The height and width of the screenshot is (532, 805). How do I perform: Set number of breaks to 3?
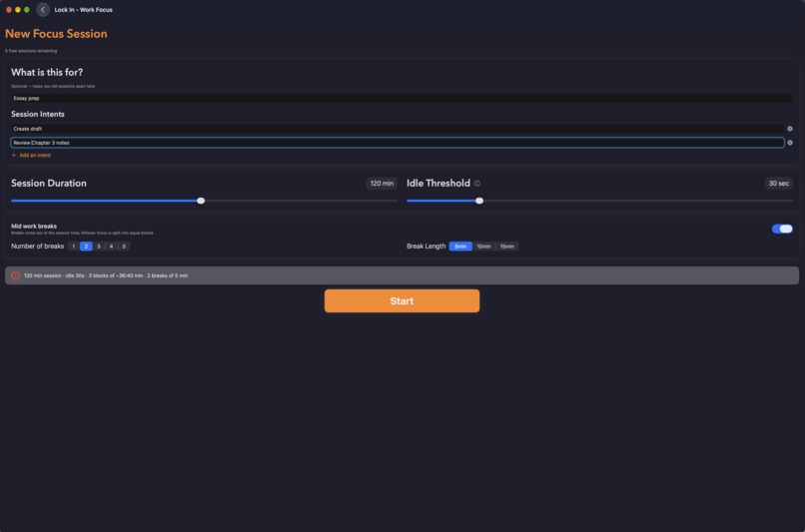point(99,247)
